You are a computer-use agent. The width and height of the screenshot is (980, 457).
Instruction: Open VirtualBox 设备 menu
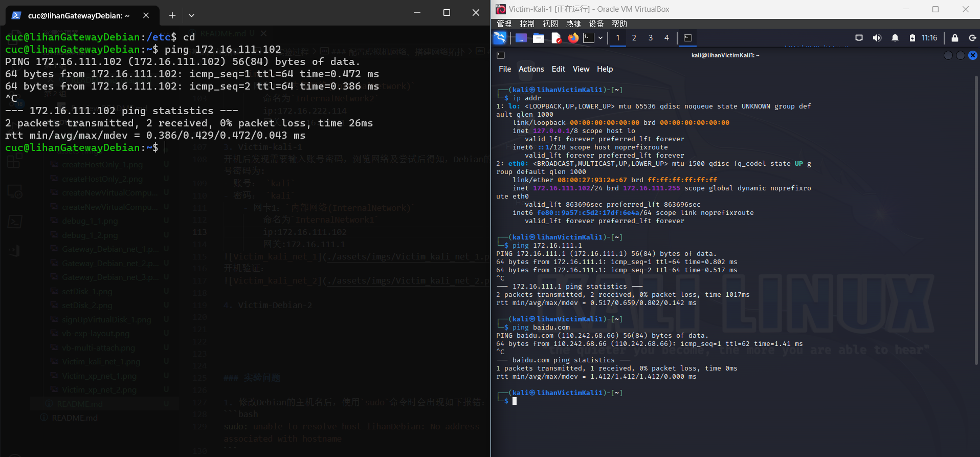coord(596,24)
